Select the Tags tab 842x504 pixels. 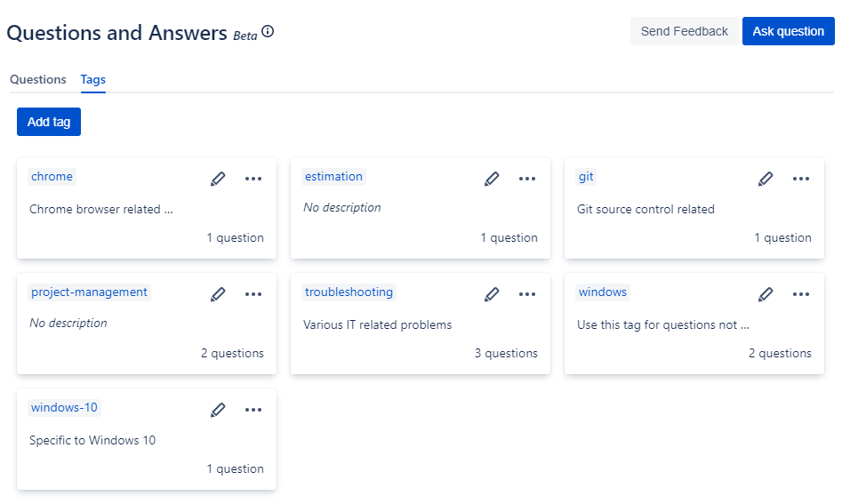[x=92, y=79]
